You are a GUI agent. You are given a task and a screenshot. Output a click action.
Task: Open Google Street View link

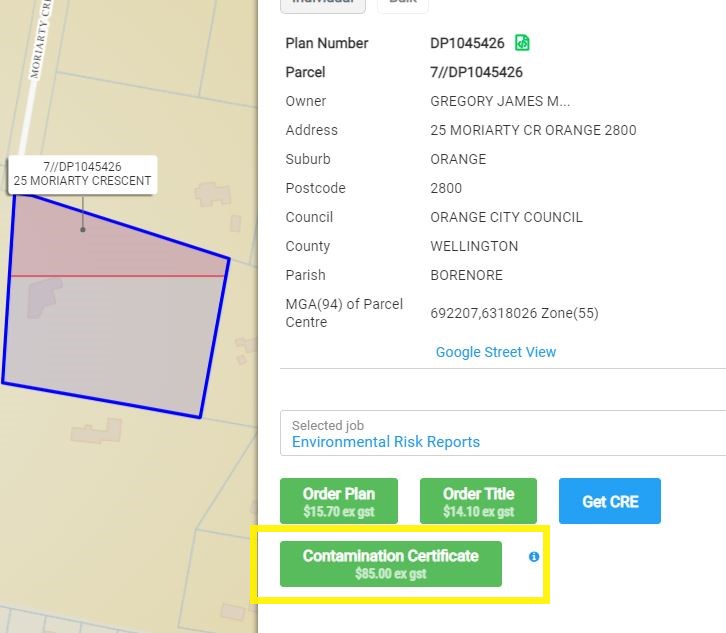point(496,352)
